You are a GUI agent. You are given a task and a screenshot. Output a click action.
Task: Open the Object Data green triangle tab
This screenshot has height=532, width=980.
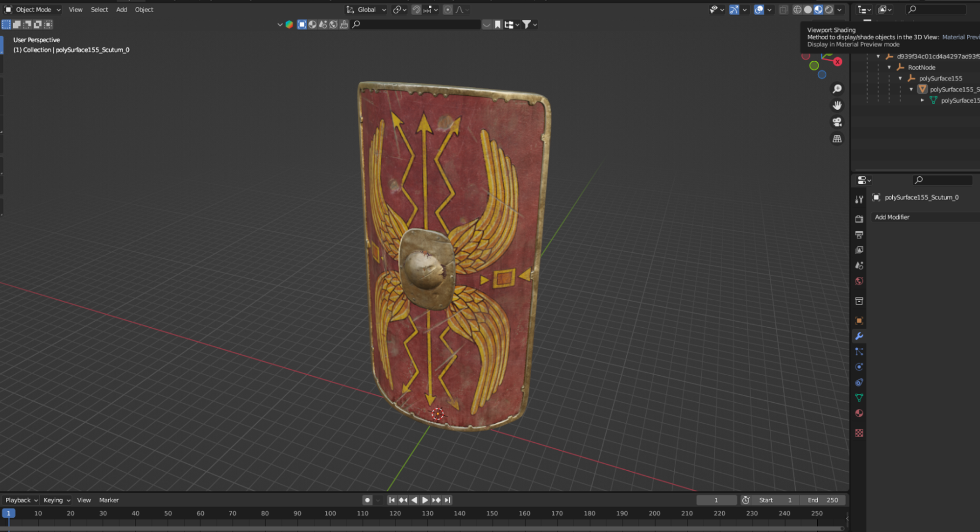tap(859, 397)
